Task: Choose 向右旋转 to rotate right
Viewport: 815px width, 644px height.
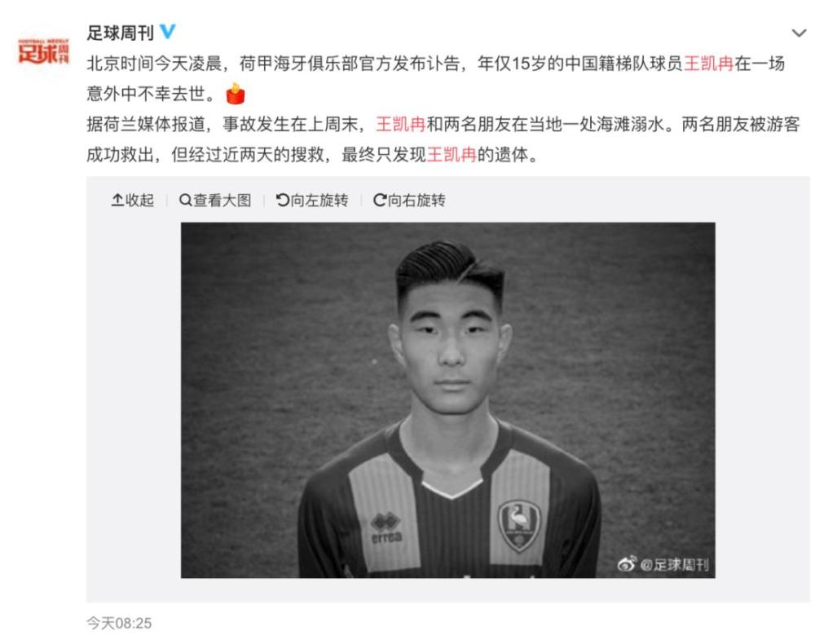Action: (x=416, y=200)
